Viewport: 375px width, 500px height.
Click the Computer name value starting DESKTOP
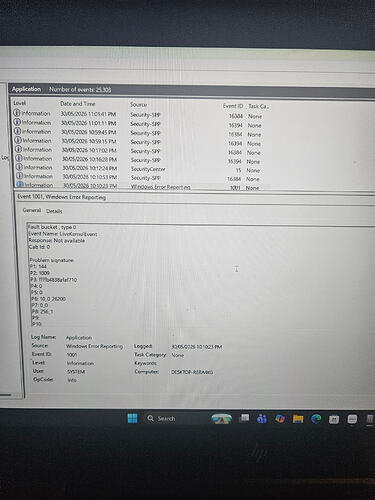click(x=192, y=372)
